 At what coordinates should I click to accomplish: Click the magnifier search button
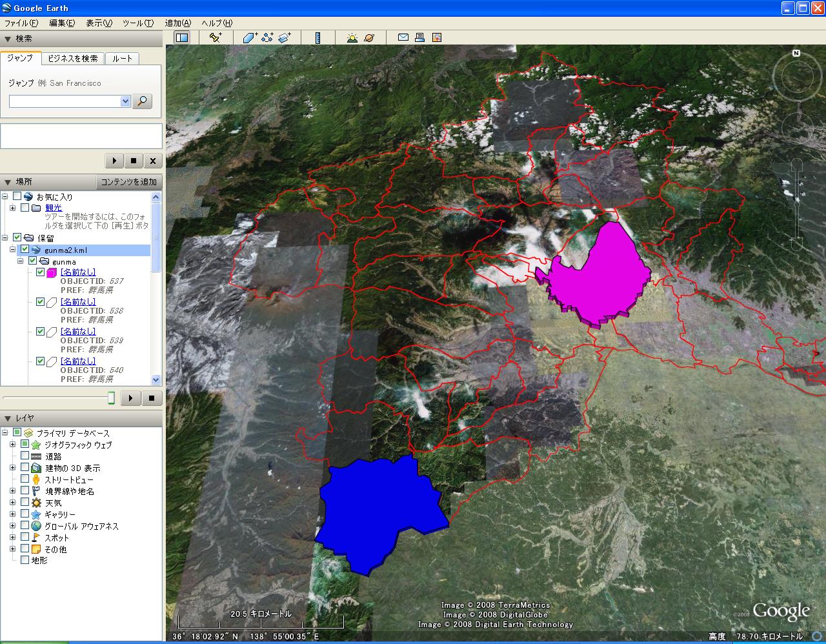pyautogui.click(x=142, y=101)
